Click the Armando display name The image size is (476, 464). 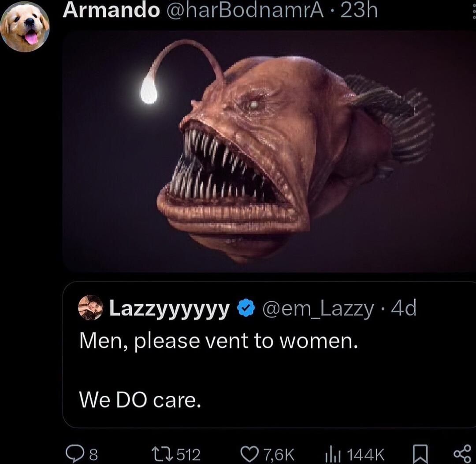pyautogui.click(x=111, y=10)
